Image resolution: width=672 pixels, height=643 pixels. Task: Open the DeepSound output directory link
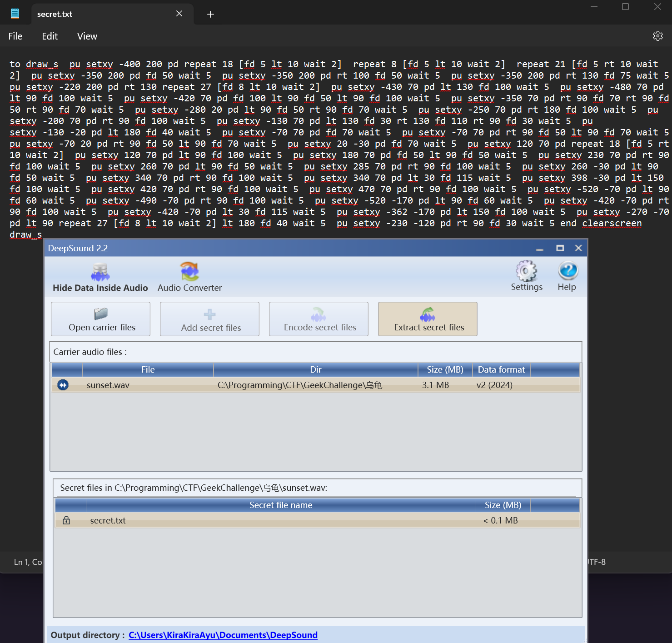(x=223, y=635)
